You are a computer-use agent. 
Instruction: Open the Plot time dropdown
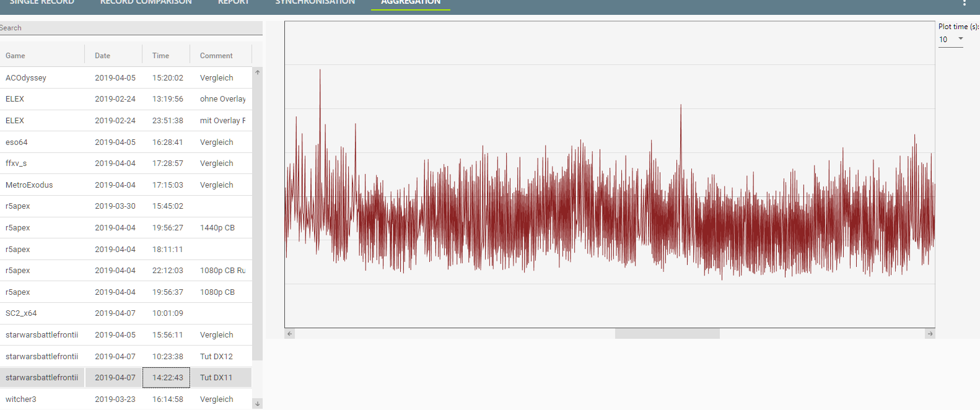[x=950, y=40]
